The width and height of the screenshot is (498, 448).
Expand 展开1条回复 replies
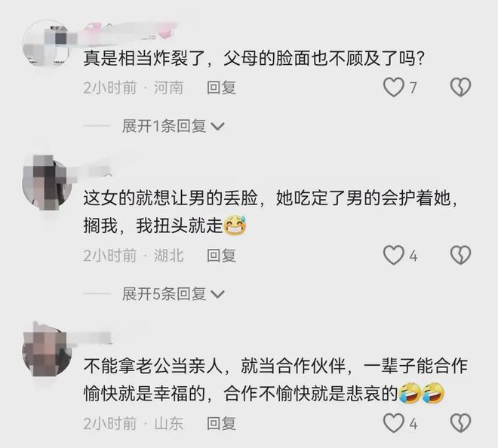pyautogui.click(x=174, y=127)
